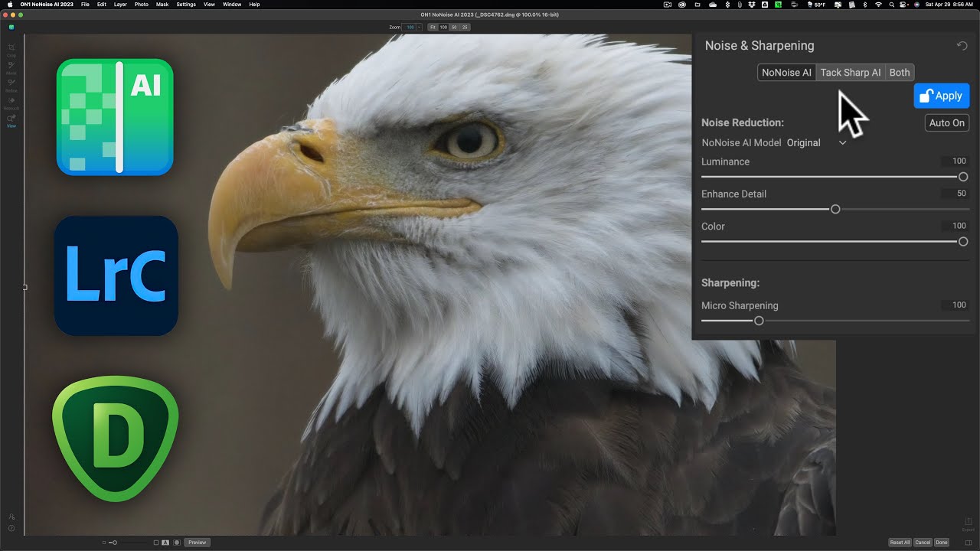This screenshot has height=551, width=980.
Task: Click the Luminance slider handle
Action: tap(963, 177)
